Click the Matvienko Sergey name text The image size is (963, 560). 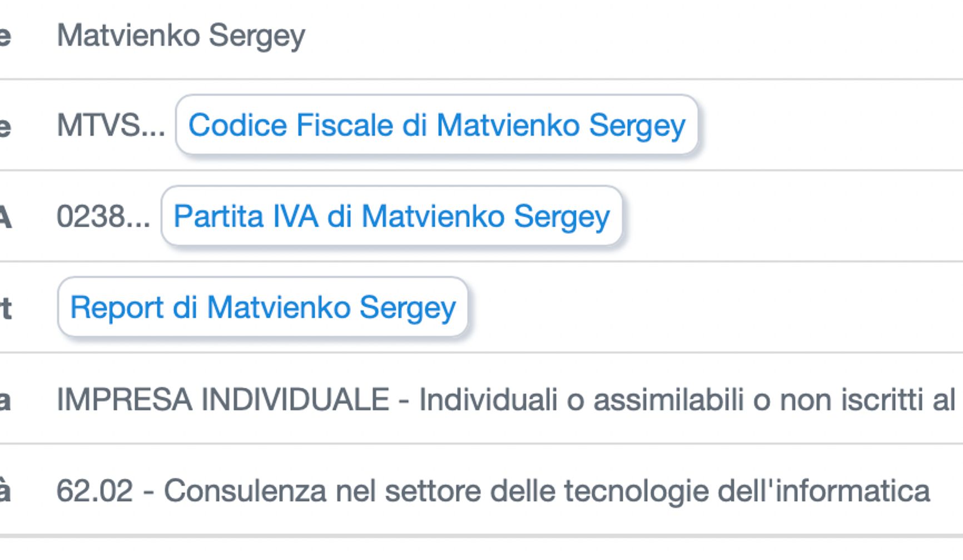tap(181, 36)
